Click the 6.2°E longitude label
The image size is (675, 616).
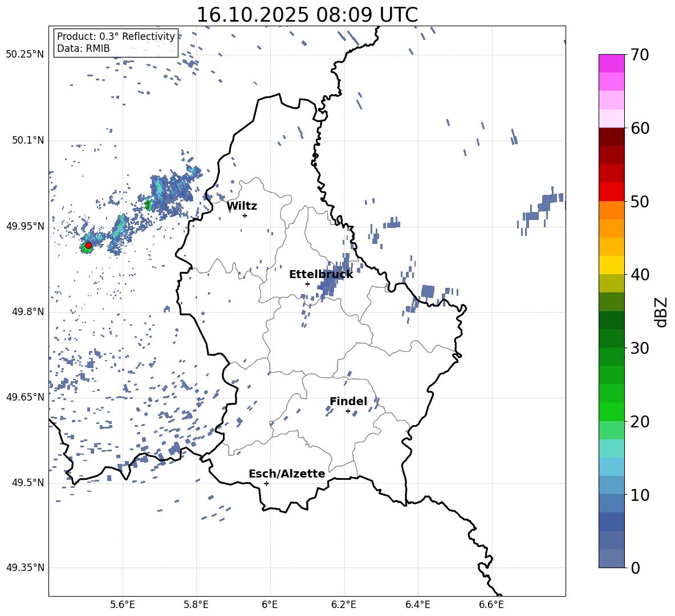point(344,605)
